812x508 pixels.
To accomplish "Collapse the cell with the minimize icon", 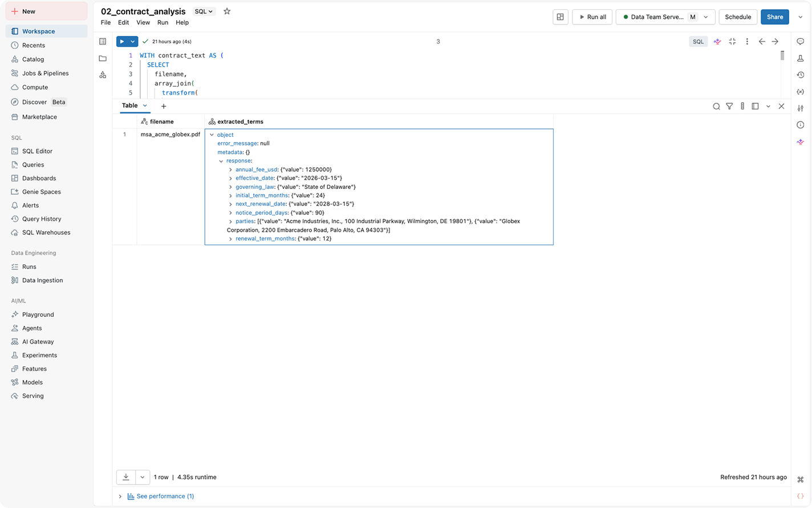I will 732,42.
